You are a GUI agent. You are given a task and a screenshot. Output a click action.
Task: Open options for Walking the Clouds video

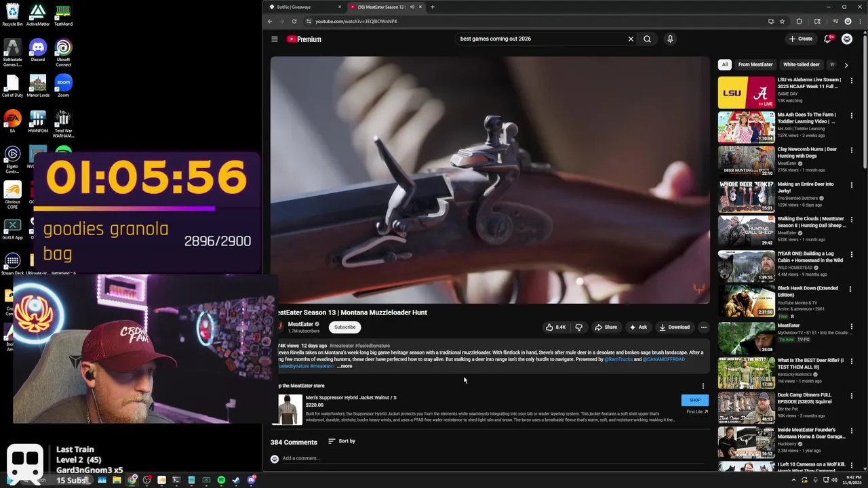852,220
